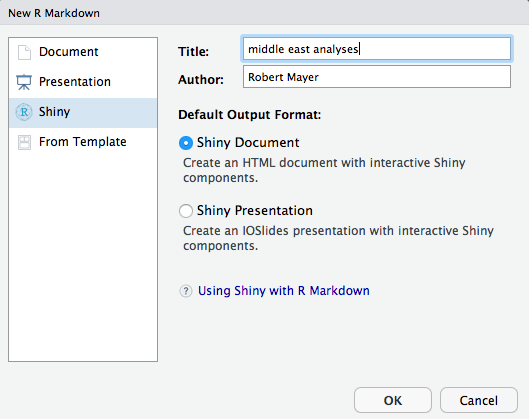Click the Shiny R logo icon

[x=24, y=112]
